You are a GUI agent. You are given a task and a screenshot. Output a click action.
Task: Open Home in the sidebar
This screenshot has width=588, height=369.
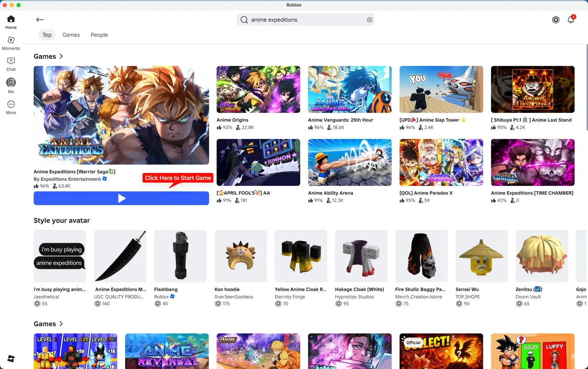(11, 22)
